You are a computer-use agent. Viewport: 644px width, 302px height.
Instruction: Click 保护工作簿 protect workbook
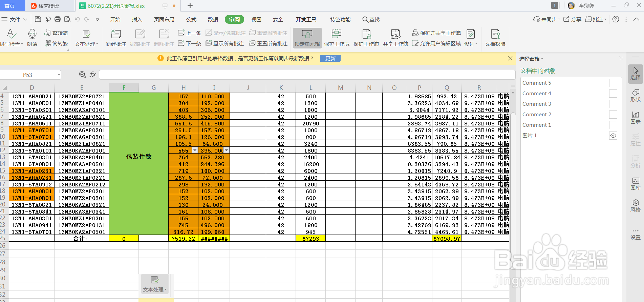366,38
